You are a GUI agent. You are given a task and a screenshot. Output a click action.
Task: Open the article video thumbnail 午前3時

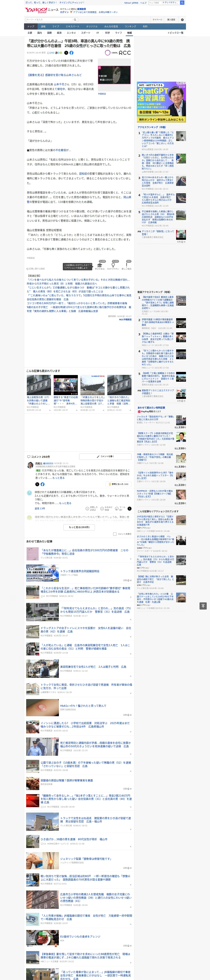point(114,75)
